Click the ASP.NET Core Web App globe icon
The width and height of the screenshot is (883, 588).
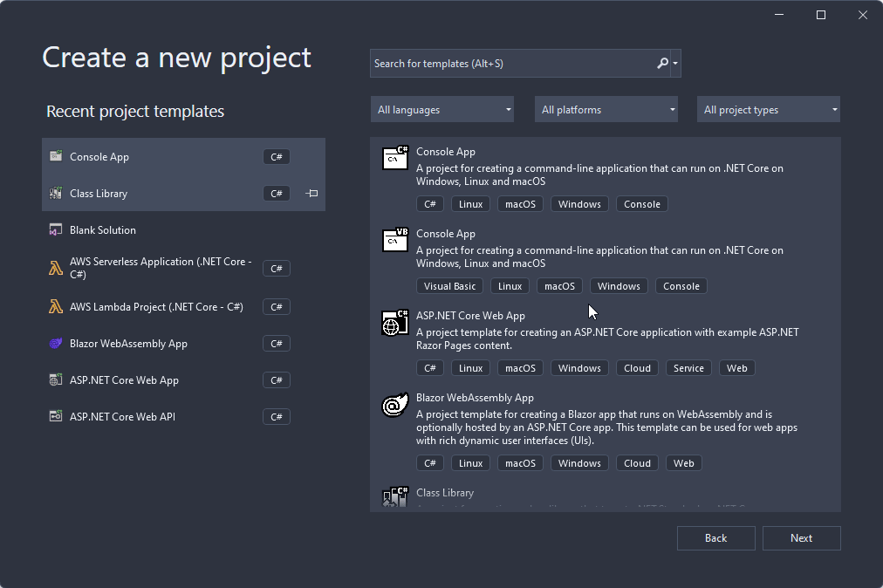point(395,322)
